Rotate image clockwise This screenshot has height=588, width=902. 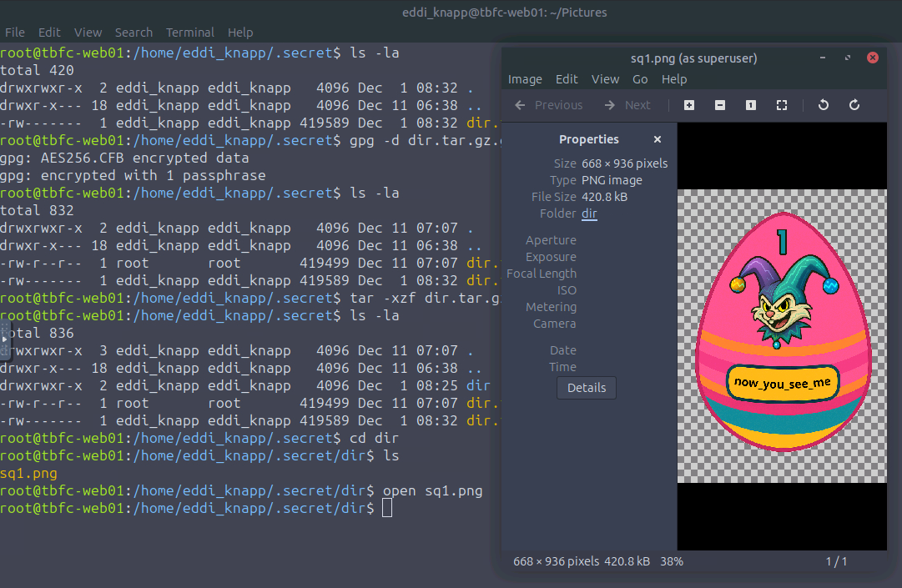coord(854,105)
